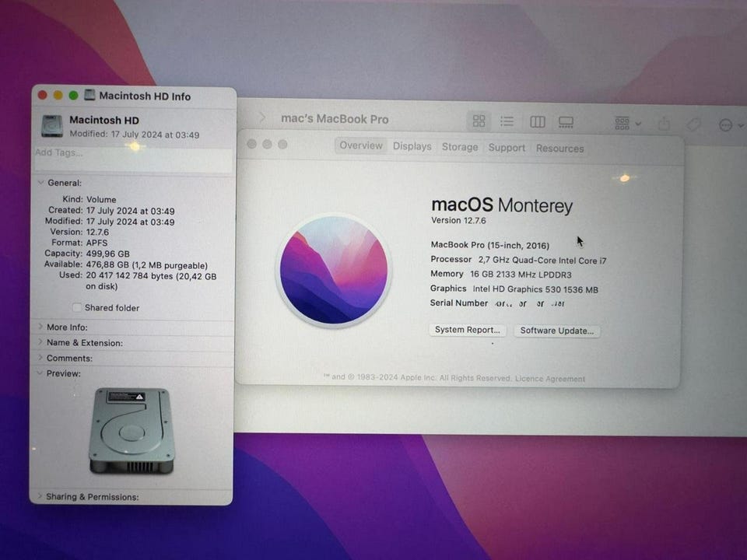Click the Share icon in Finder toolbar

point(664,124)
